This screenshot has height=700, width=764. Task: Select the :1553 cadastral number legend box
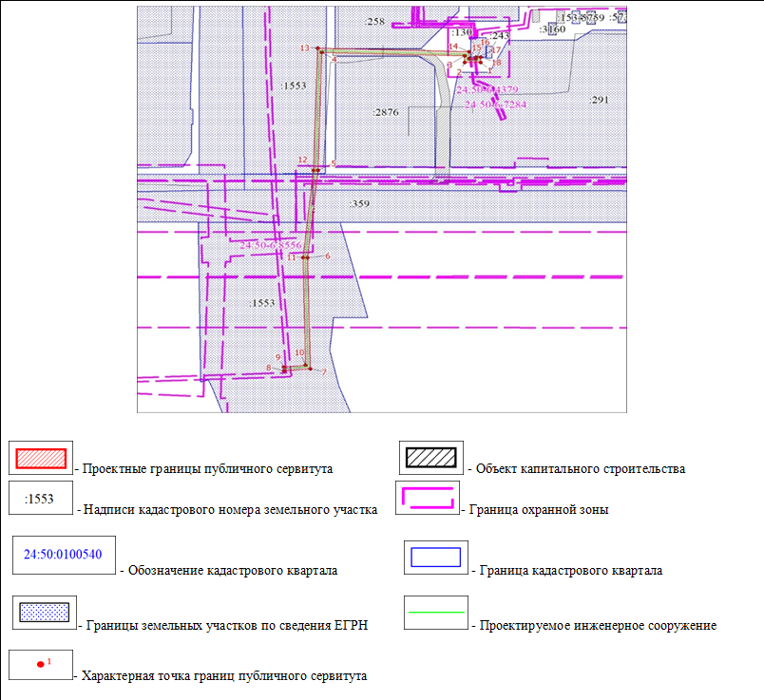[40, 498]
